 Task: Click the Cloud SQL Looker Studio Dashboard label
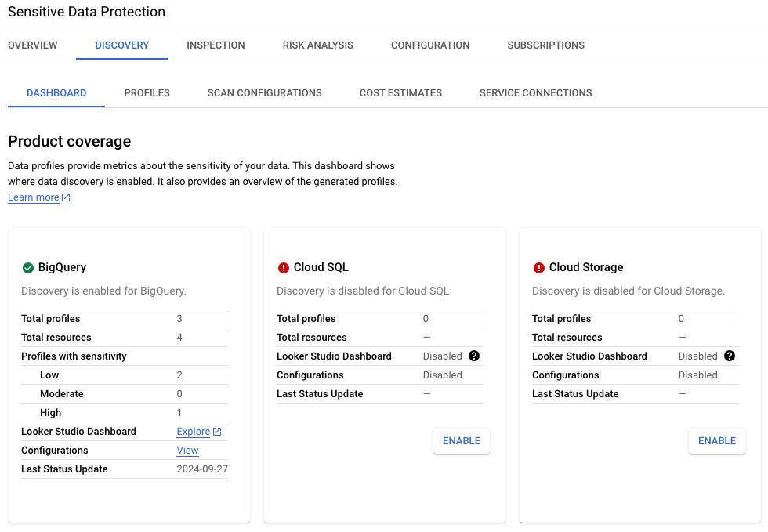334,356
